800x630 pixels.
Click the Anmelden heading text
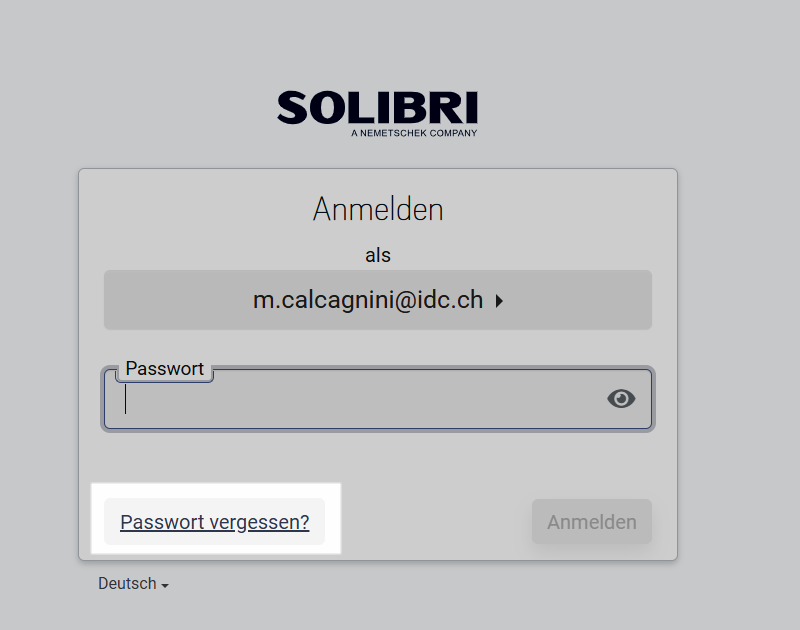378,209
